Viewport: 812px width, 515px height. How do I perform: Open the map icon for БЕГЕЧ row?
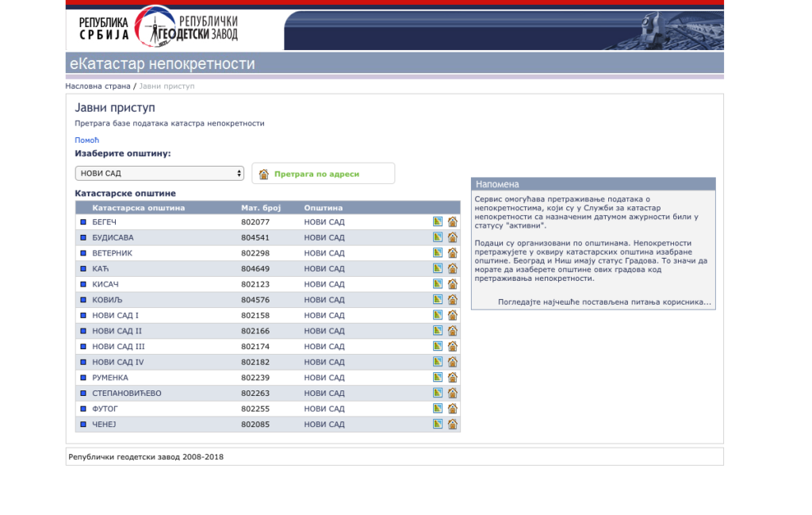coord(438,221)
